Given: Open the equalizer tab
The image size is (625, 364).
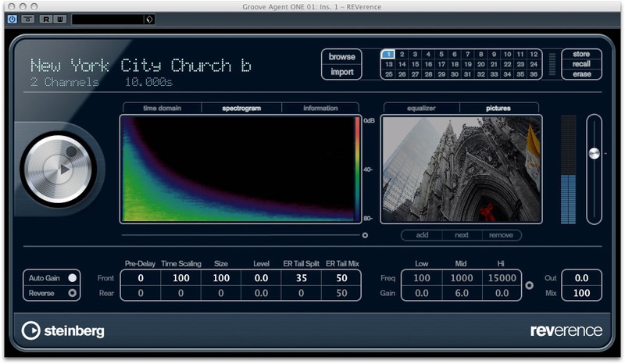Looking at the screenshot, I should (x=421, y=108).
